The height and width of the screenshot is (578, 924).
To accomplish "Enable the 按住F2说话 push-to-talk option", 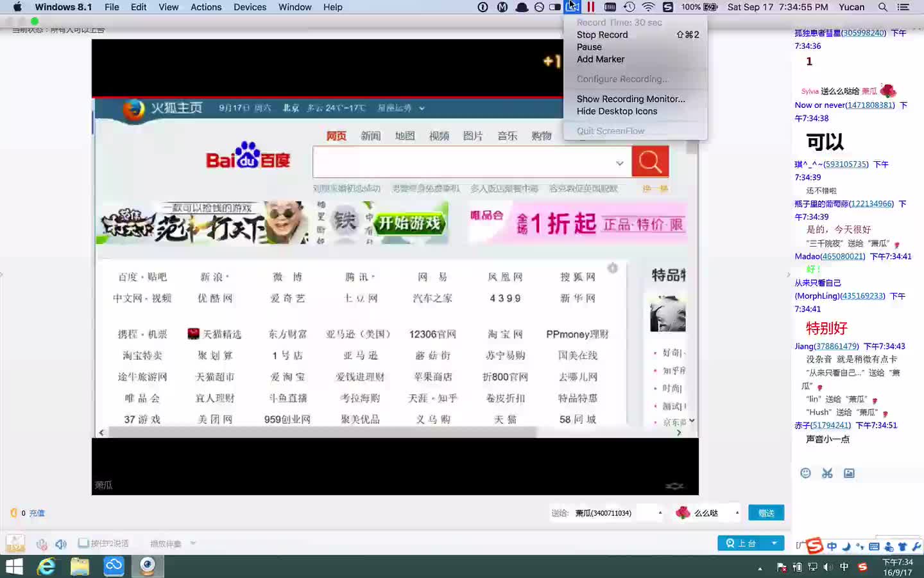I will point(83,543).
